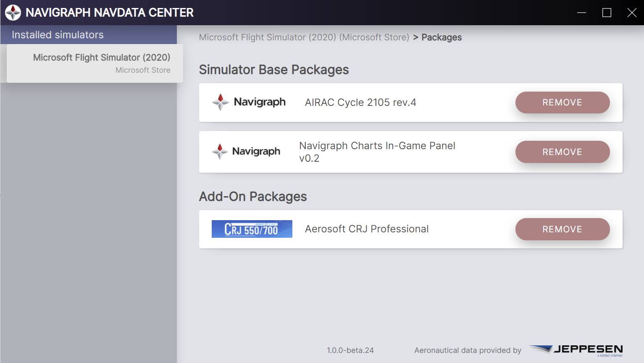Image resolution: width=644 pixels, height=363 pixels.
Task: Maximize the Navdata Center window
Action: click(x=607, y=13)
